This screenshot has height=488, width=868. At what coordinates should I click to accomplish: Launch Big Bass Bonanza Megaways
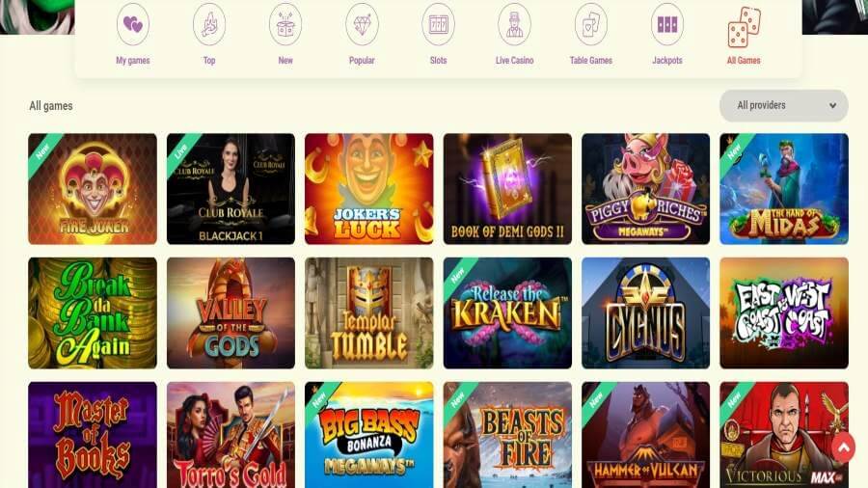[369, 435]
